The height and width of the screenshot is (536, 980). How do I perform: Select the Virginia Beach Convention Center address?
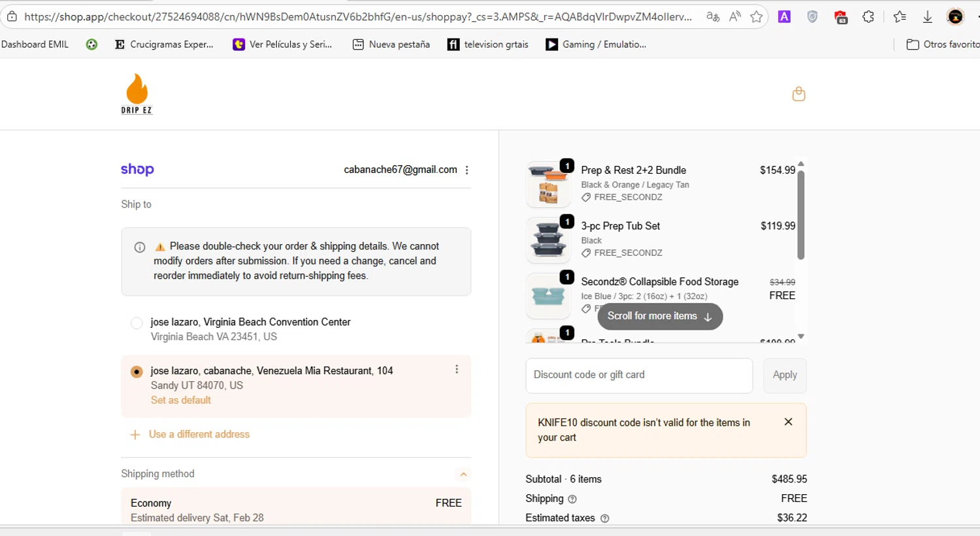137,323
